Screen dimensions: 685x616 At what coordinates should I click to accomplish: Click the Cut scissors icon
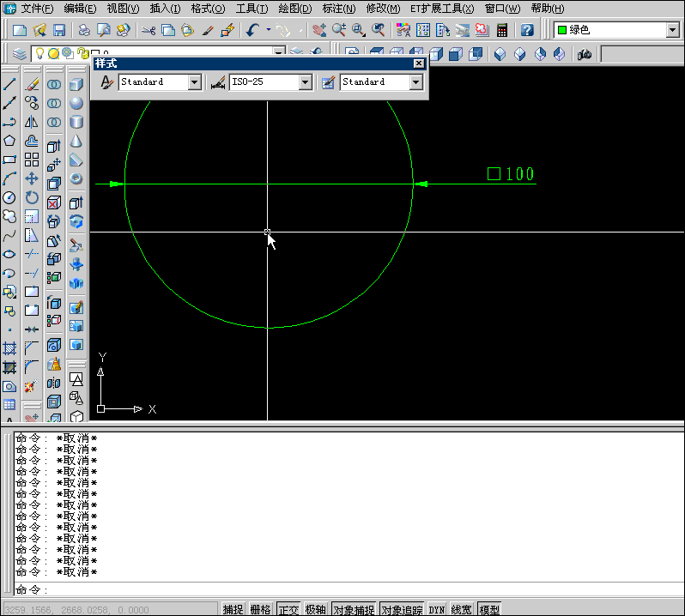[x=149, y=30]
